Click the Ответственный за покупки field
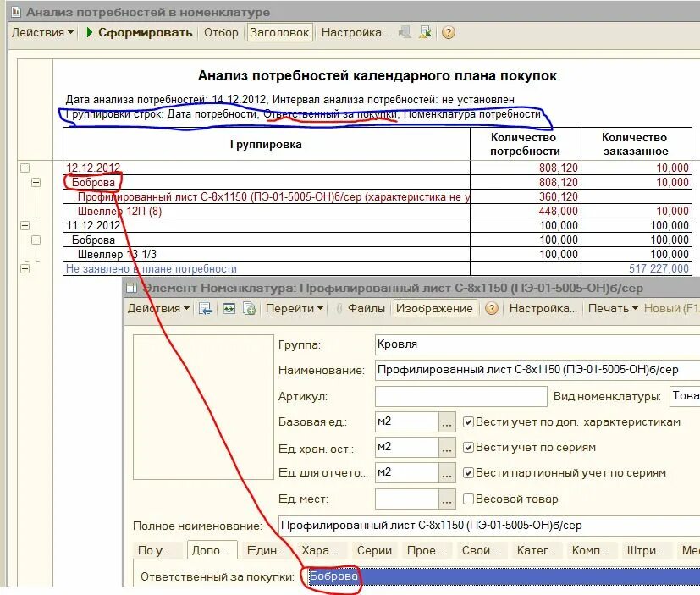 [x=504, y=576]
